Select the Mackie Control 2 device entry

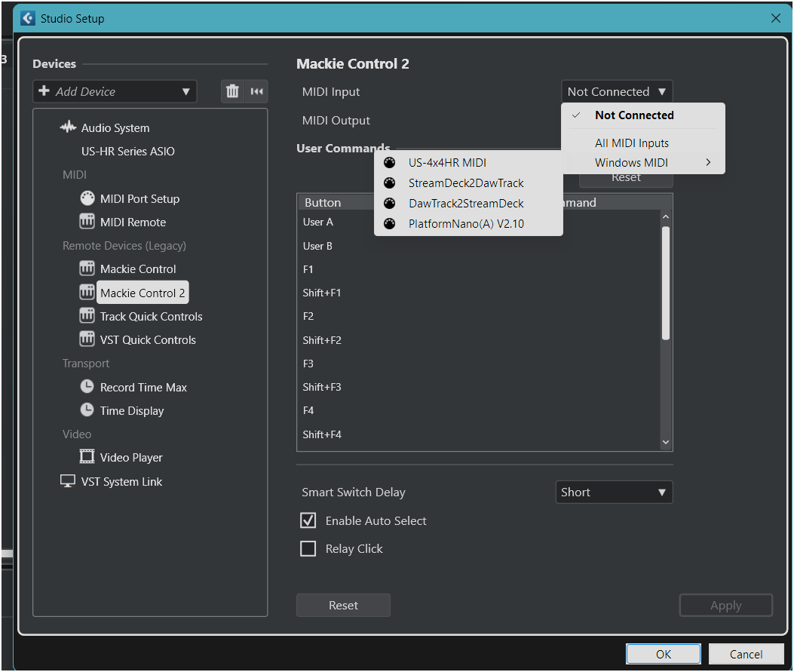pos(143,293)
